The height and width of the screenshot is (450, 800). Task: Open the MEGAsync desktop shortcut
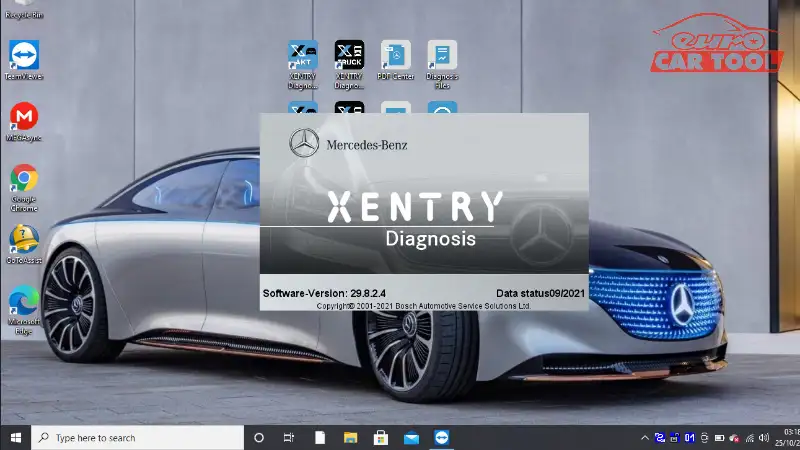click(x=23, y=121)
